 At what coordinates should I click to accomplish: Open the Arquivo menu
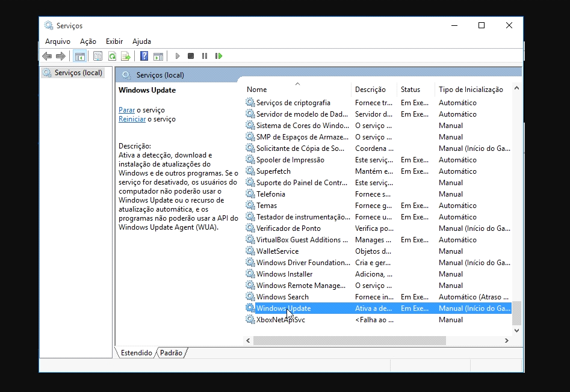[57, 41]
